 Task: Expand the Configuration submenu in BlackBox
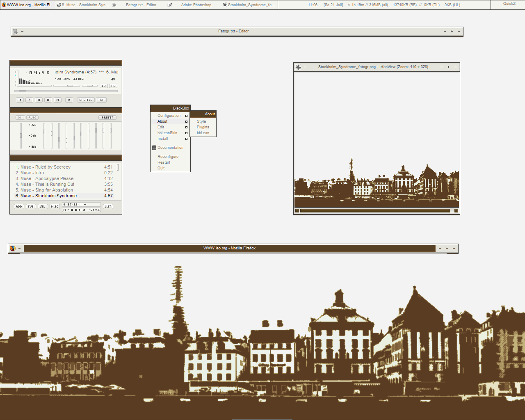coord(170,116)
